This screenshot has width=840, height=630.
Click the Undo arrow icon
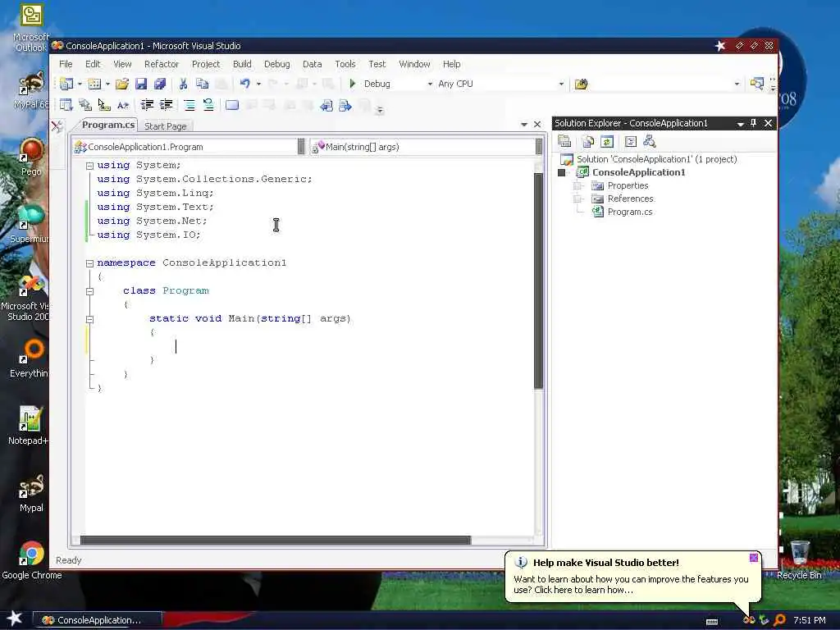[x=244, y=84]
